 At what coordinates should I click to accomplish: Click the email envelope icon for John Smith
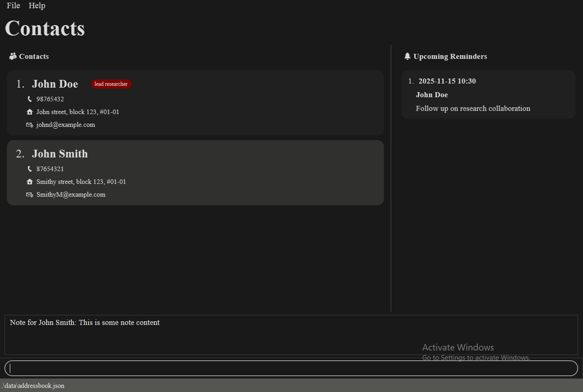click(30, 194)
